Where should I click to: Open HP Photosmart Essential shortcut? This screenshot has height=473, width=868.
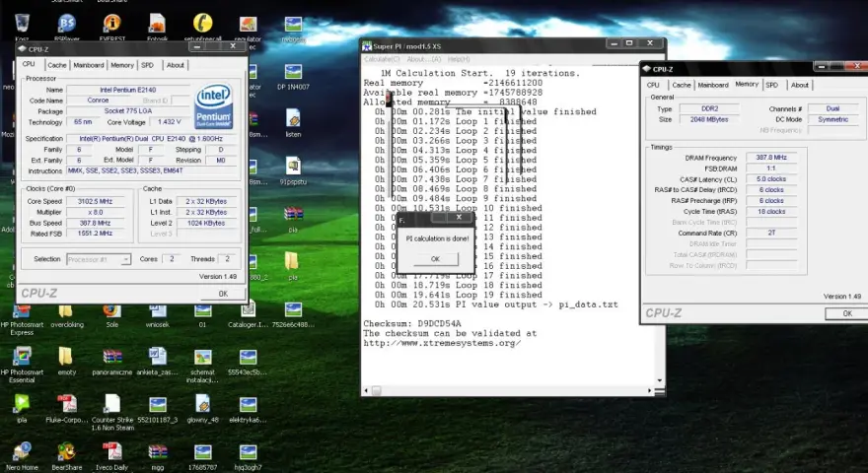coord(22,365)
